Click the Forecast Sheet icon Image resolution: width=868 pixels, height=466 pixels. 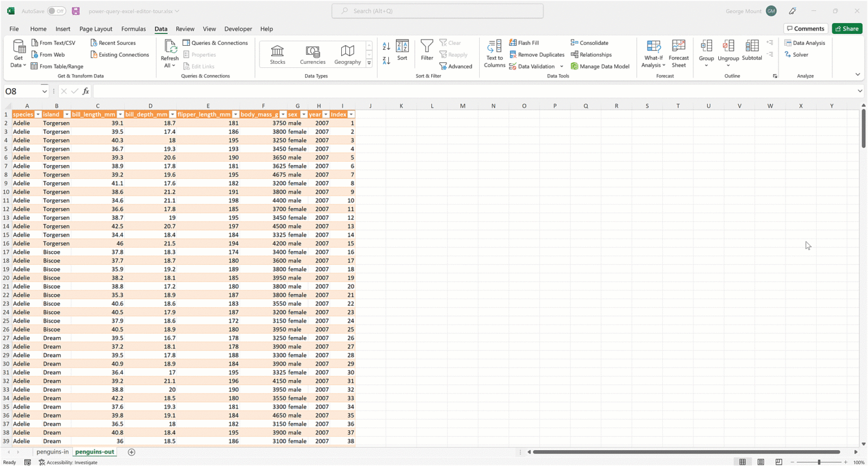(x=678, y=54)
